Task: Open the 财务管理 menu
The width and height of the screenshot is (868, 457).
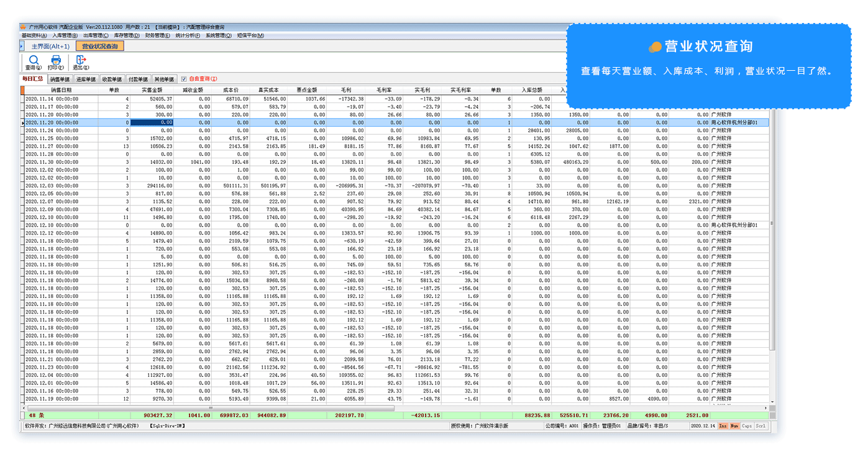Action: [158, 36]
